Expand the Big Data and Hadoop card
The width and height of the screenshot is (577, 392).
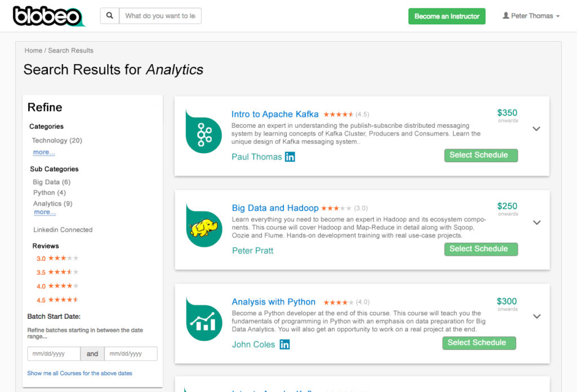[536, 222]
